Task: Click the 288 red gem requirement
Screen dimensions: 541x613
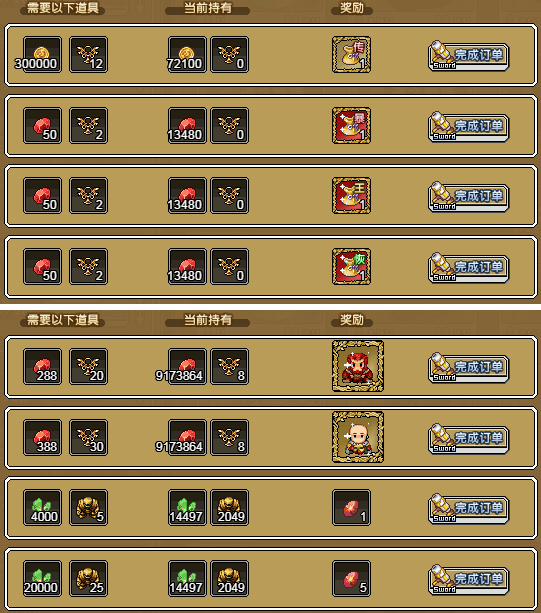Action: [42, 366]
